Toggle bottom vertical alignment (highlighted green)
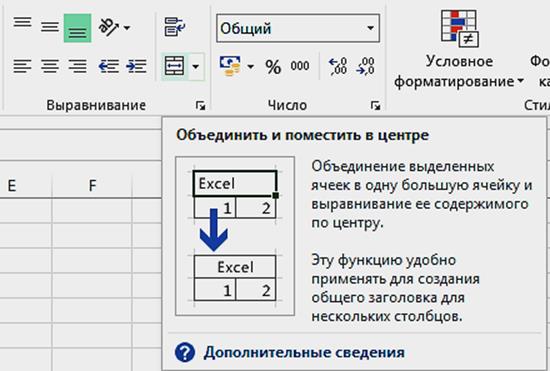 coord(78,28)
